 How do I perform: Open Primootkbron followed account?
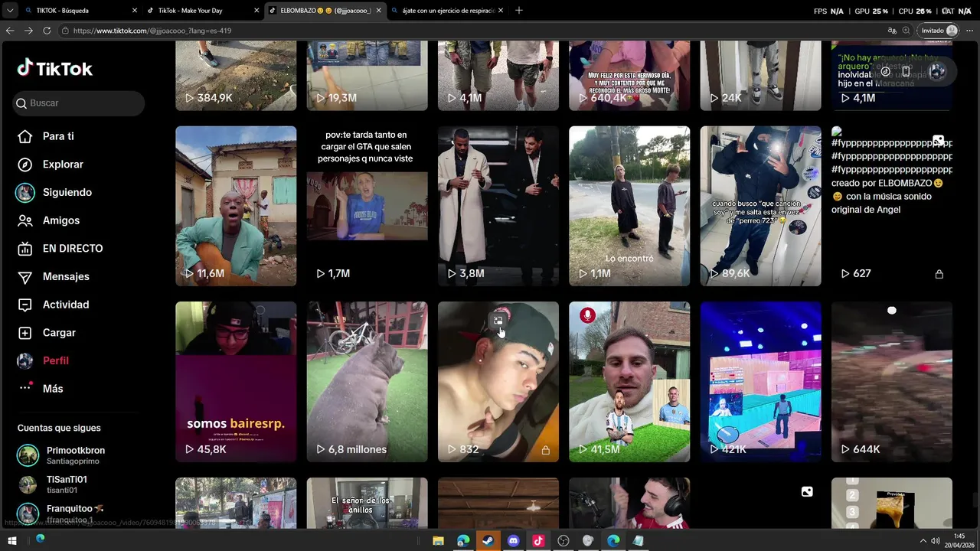click(76, 455)
